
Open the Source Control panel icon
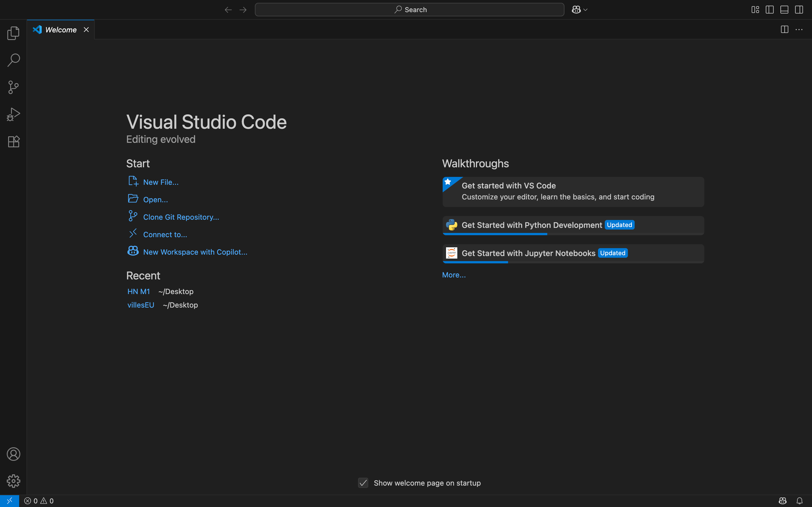[14, 87]
